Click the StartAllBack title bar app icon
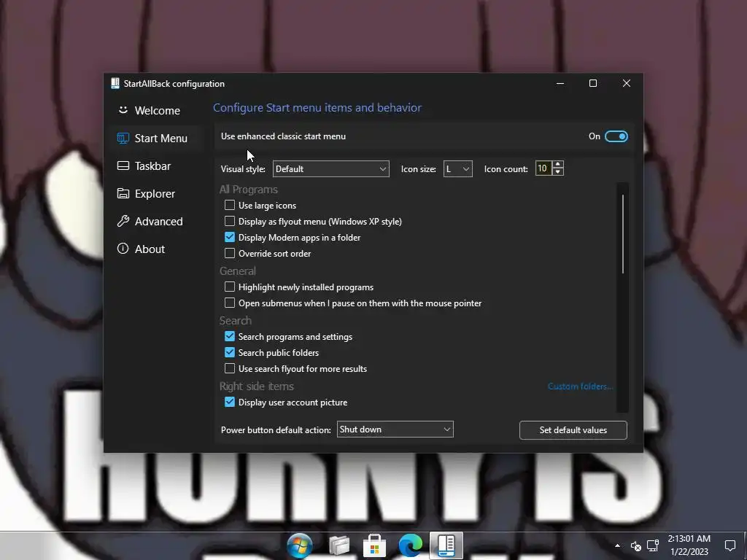This screenshot has width=747, height=560. click(x=115, y=83)
